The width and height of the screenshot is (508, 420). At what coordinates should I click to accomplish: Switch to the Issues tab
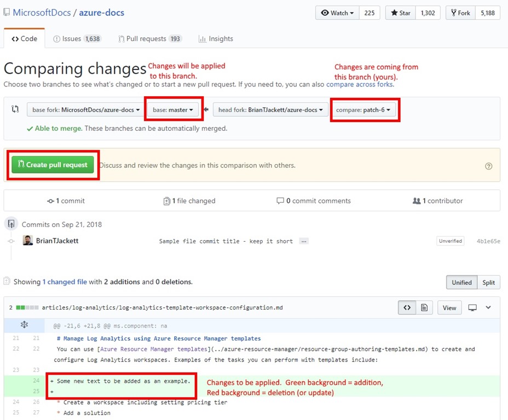tap(77, 39)
